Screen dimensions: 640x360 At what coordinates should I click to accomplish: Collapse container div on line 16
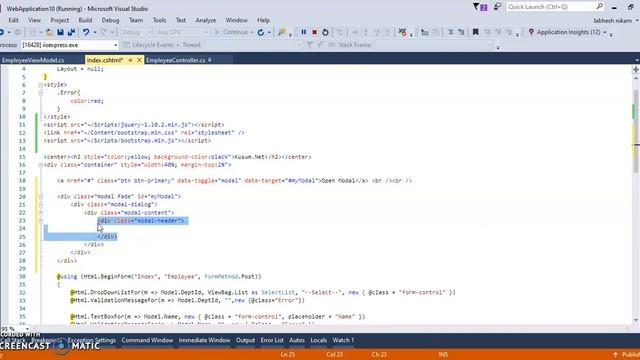pos(40,165)
